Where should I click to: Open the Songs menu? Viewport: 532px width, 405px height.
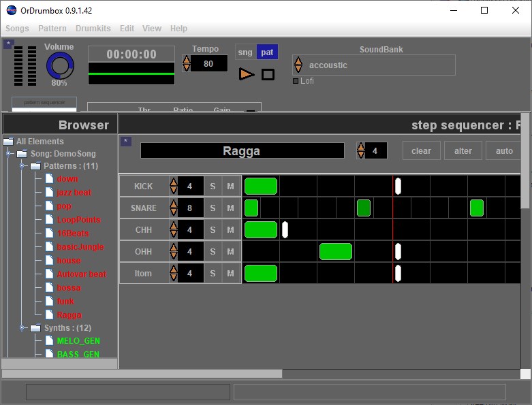coord(17,29)
